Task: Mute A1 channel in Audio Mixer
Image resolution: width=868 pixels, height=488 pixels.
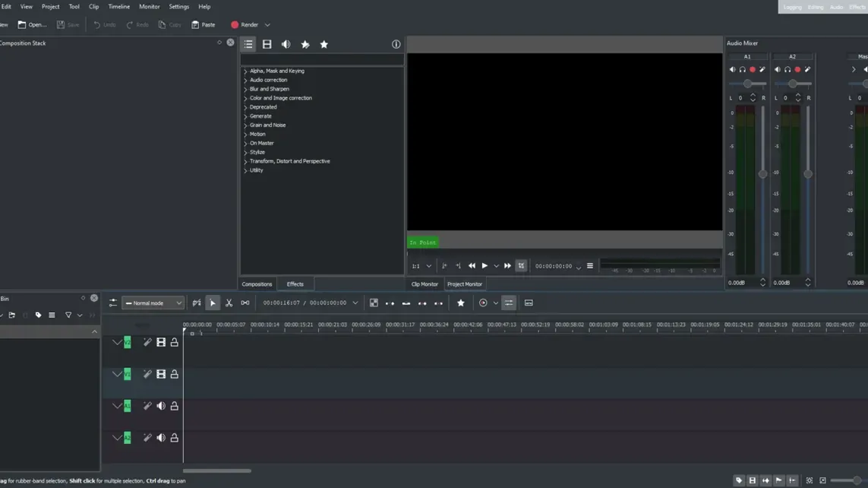Action: click(x=732, y=69)
